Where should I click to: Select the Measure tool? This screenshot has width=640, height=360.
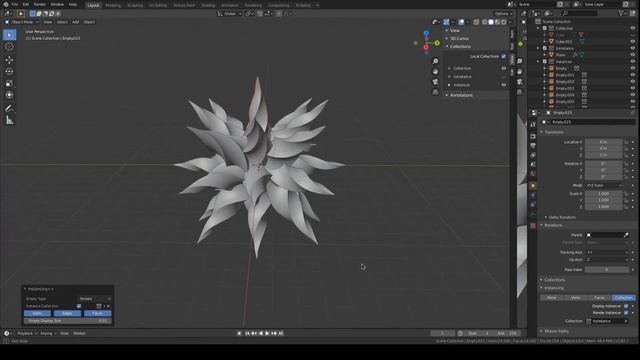coord(9,120)
